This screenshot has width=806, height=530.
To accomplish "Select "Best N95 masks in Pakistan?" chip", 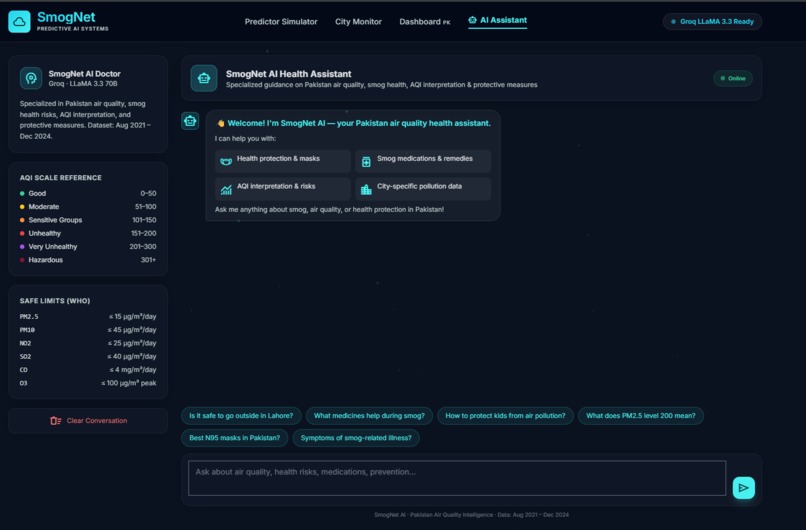I will coord(234,438).
